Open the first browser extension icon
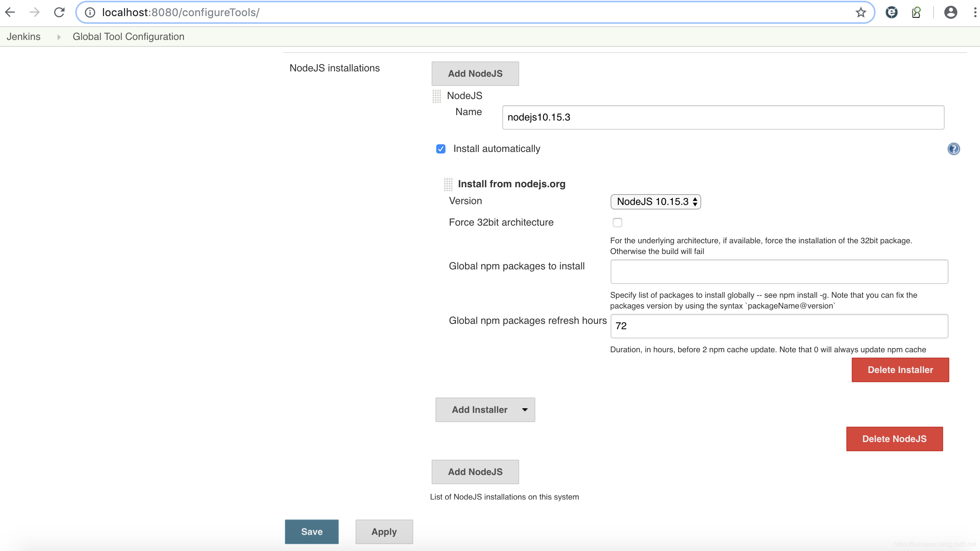 (891, 12)
